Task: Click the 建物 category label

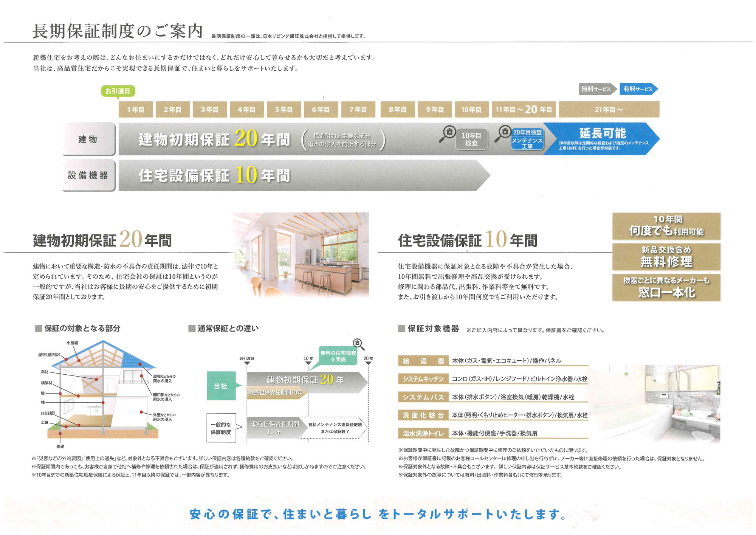Action: 88,139
